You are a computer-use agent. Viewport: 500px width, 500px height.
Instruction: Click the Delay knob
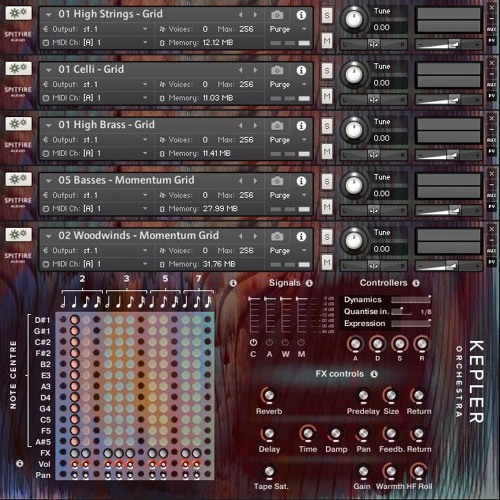click(269, 434)
